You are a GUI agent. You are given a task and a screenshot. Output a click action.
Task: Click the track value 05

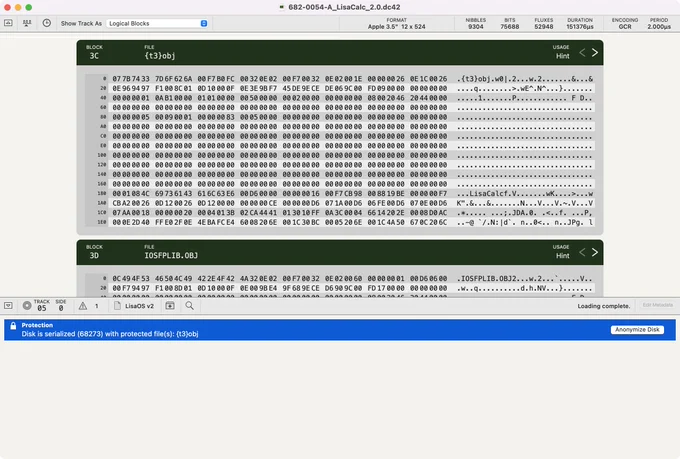click(42, 308)
